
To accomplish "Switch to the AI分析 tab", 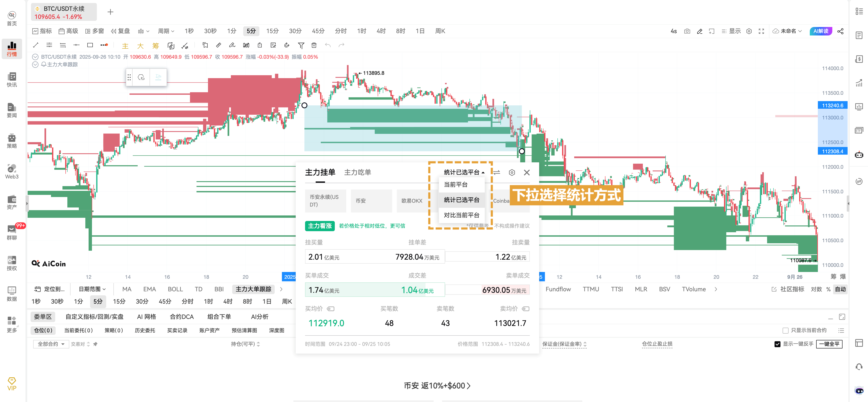I will (259, 317).
